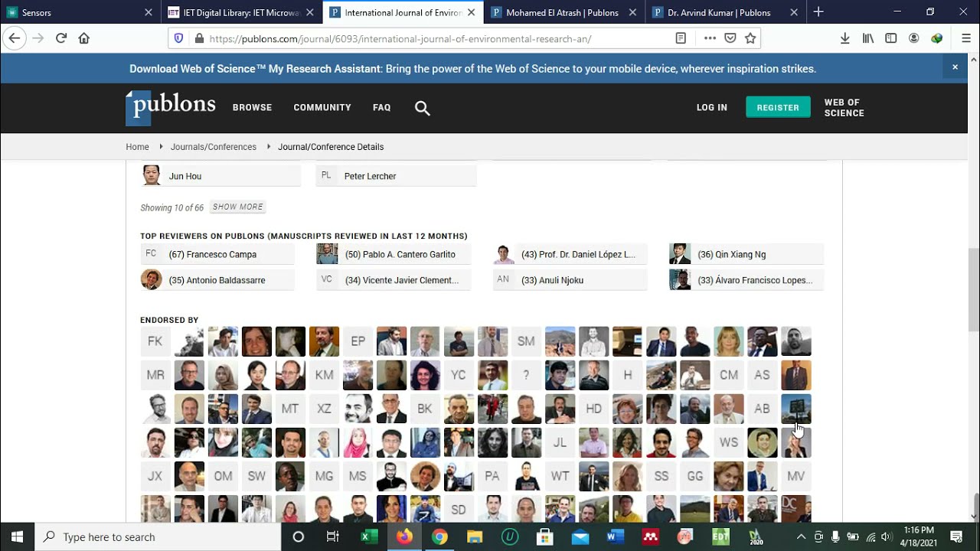The width and height of the screenshot is (980, 551).
Task: Click the EP endorser avatar
Action: [358, 341]
